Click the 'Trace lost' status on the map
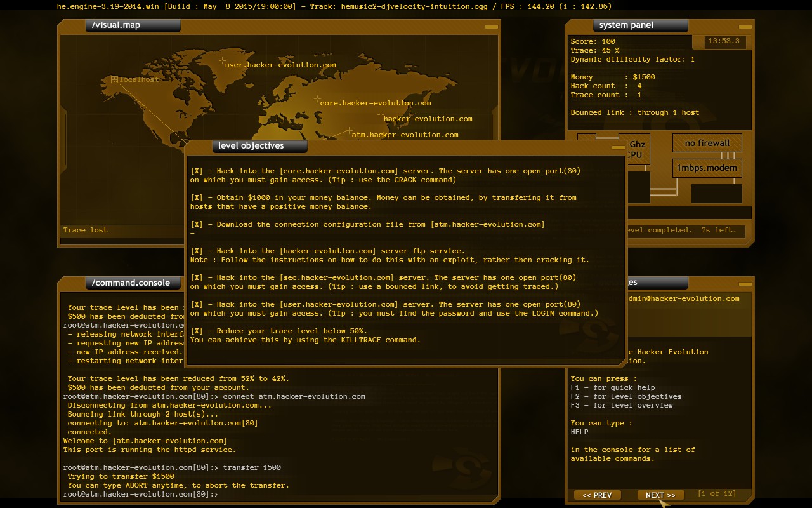812x508 pixels. coord(86,231)
